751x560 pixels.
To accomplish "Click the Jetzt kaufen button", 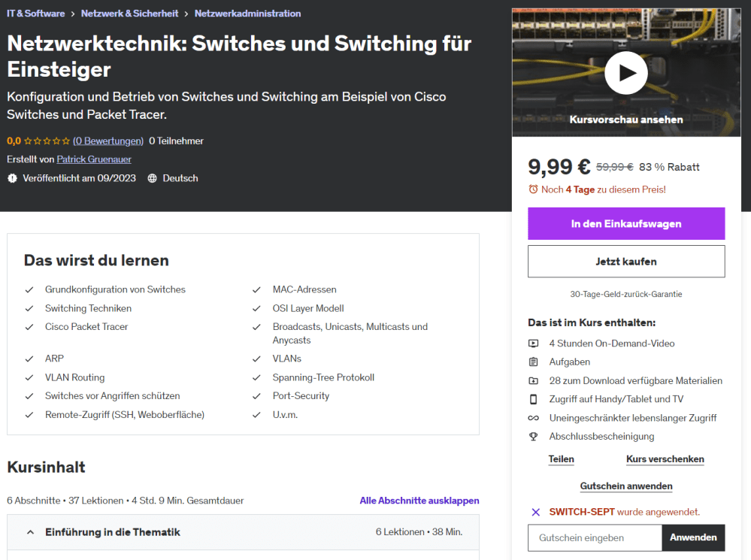I will click(x=625, y=262).
